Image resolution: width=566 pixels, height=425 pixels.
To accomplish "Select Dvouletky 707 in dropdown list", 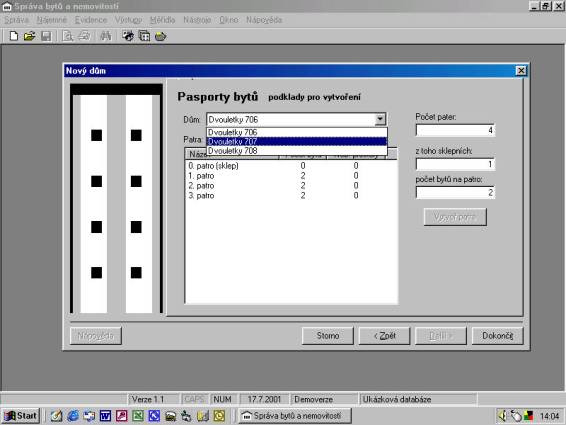I will [x=297, y=142].
